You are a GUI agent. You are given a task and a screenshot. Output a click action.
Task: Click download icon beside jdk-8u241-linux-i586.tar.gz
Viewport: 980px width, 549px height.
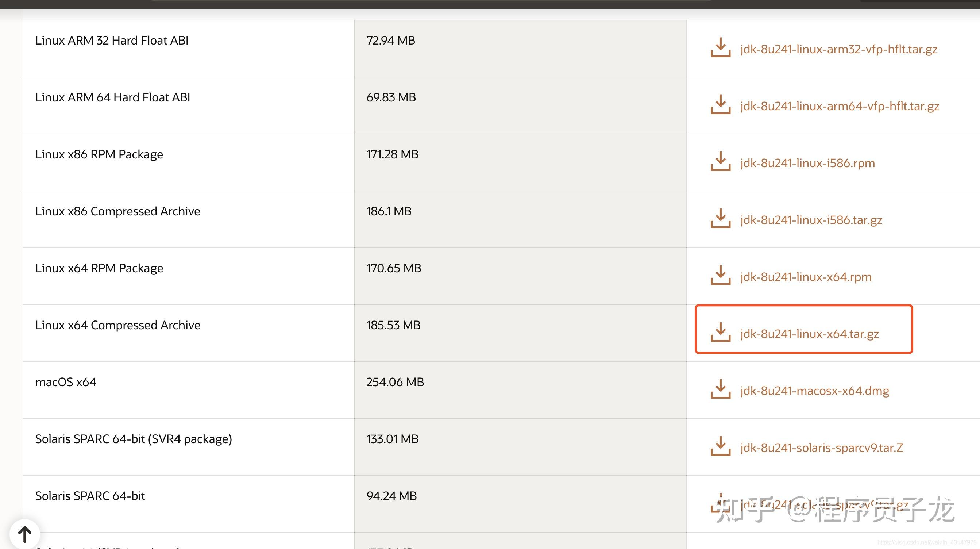720,219
